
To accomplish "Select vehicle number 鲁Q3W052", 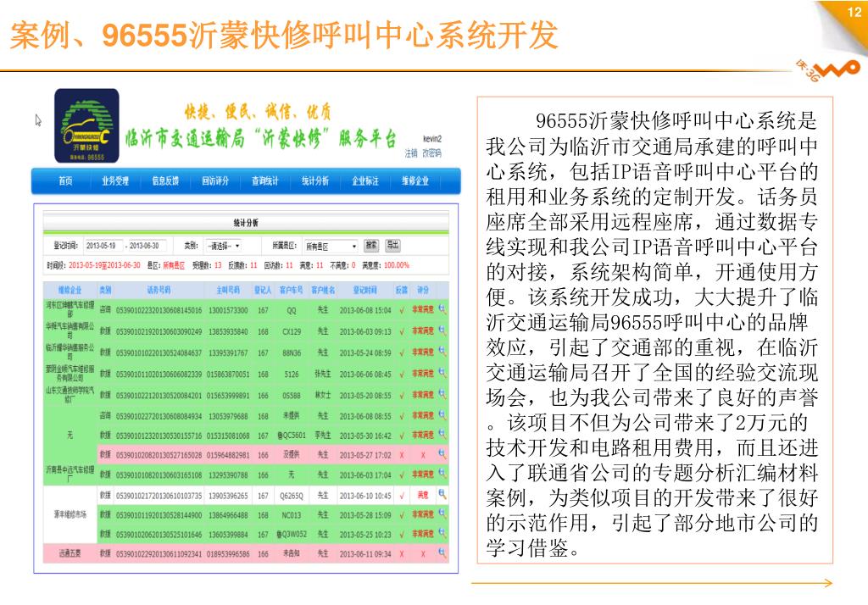I will [292, 534].
